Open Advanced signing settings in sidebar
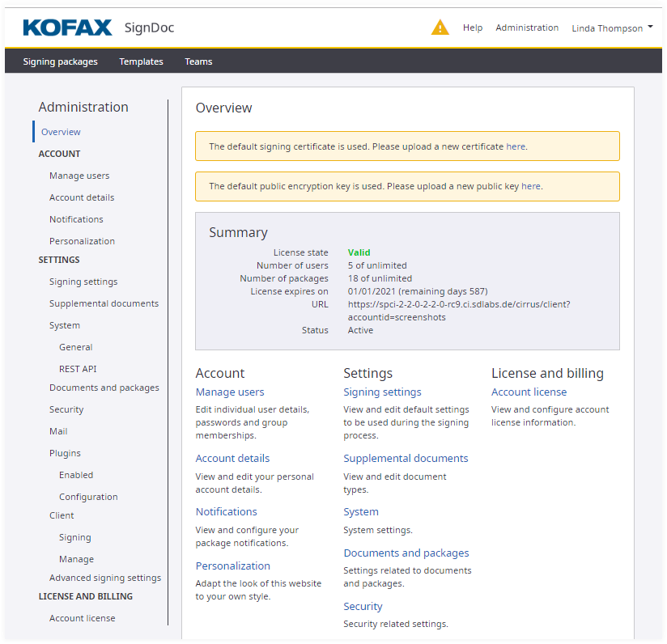Image resolution: width=667 pixels, height=644 pixels. coord(105,578)
